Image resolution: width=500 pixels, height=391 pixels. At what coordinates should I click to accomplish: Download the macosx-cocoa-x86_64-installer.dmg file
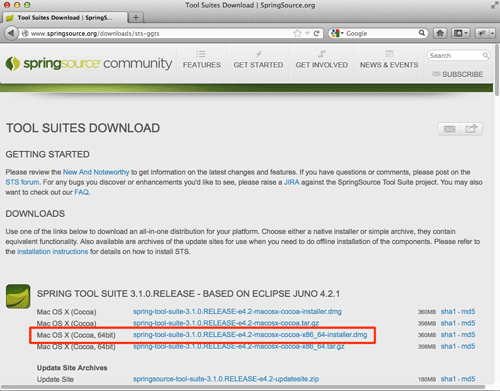[250, 335]
